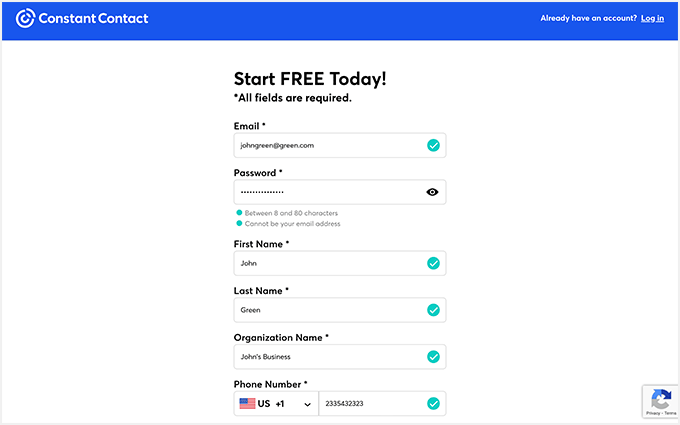
Task: Click the reCAPTCHA badge icon
Action: click(659, 397)
